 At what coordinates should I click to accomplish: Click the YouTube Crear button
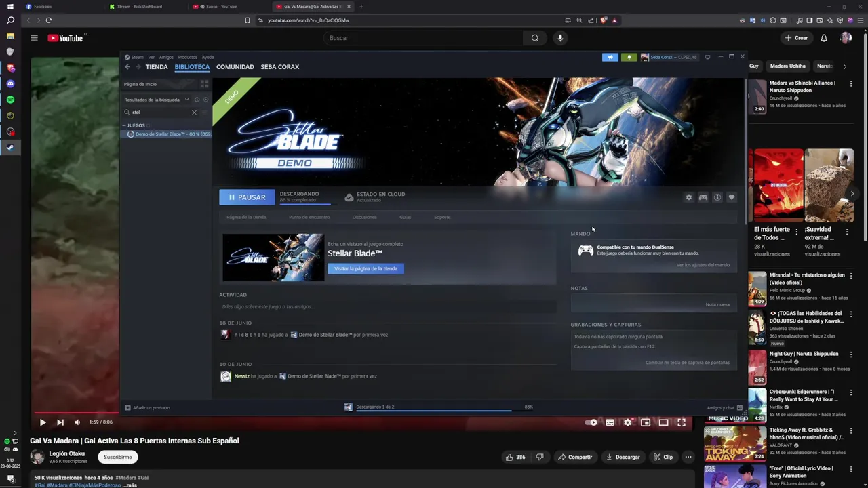click(796, 38)
